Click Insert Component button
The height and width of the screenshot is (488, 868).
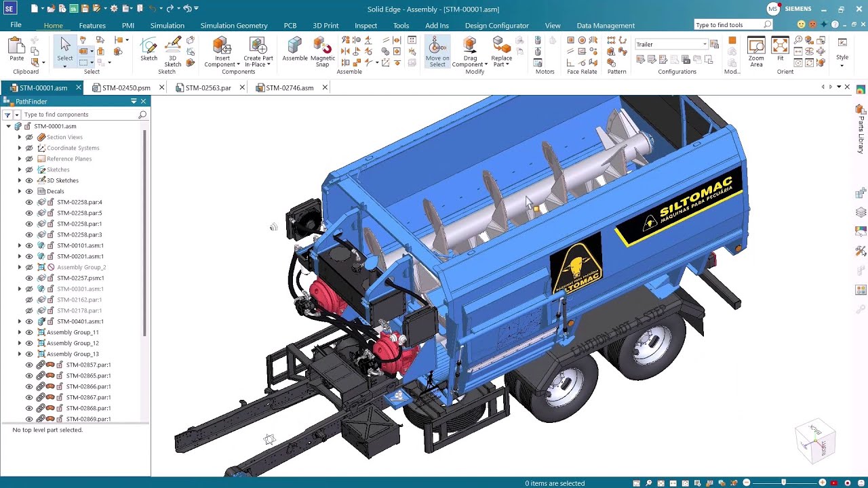[x=222, y=52]
